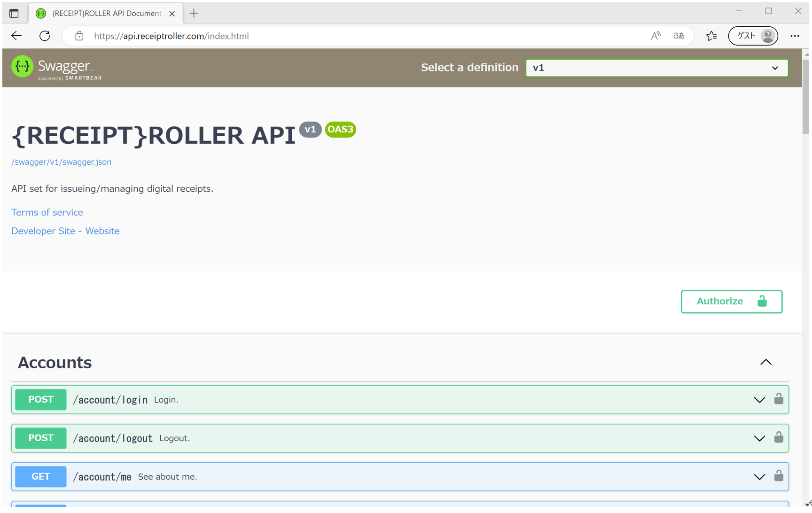Screen dimensions: 812x513
Task: Click the POST method badge for /account/login
Action: click(x=41, y=400)
